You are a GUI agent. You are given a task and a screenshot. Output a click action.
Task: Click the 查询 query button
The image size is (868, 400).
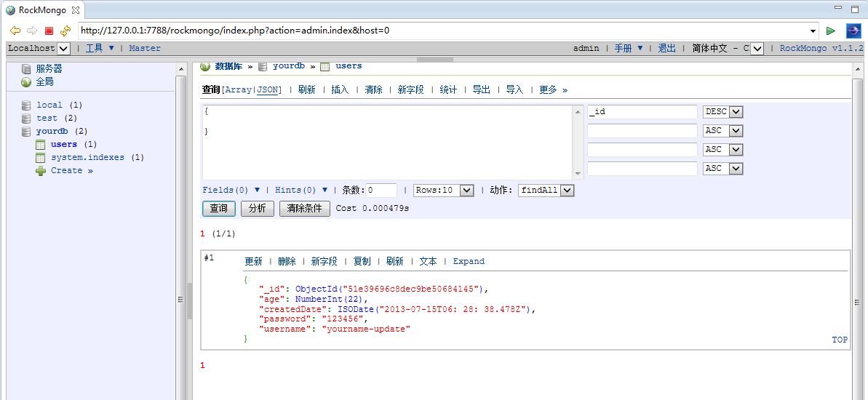pyautogui.click(x=219, y=209)
